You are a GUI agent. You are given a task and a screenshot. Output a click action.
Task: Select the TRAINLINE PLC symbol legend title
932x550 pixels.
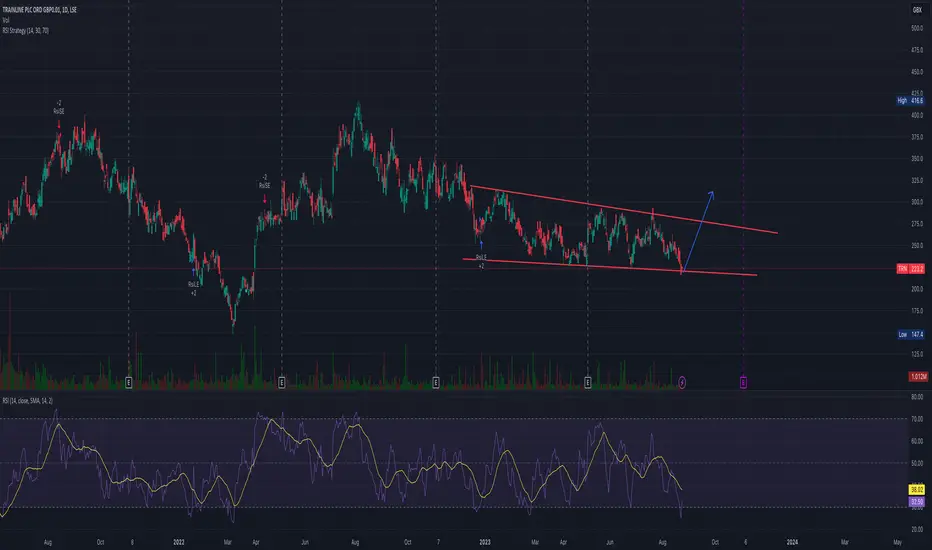click(x=39, y=10)
